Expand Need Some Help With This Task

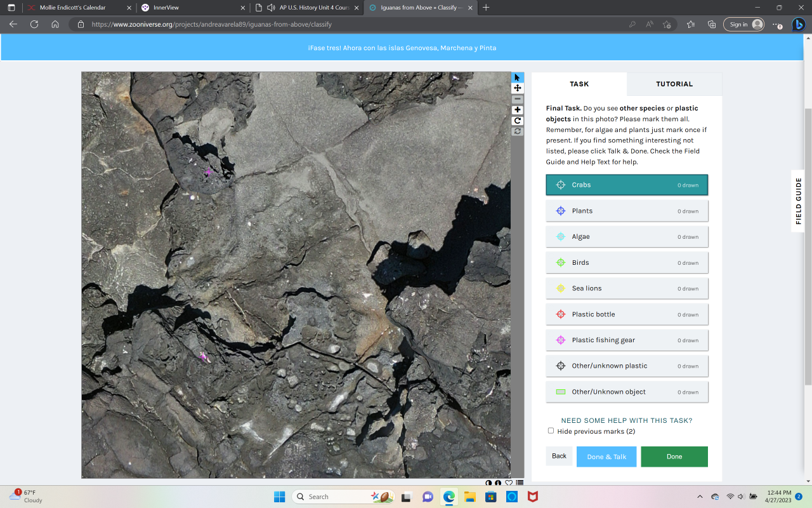click(x=626, y=420)
